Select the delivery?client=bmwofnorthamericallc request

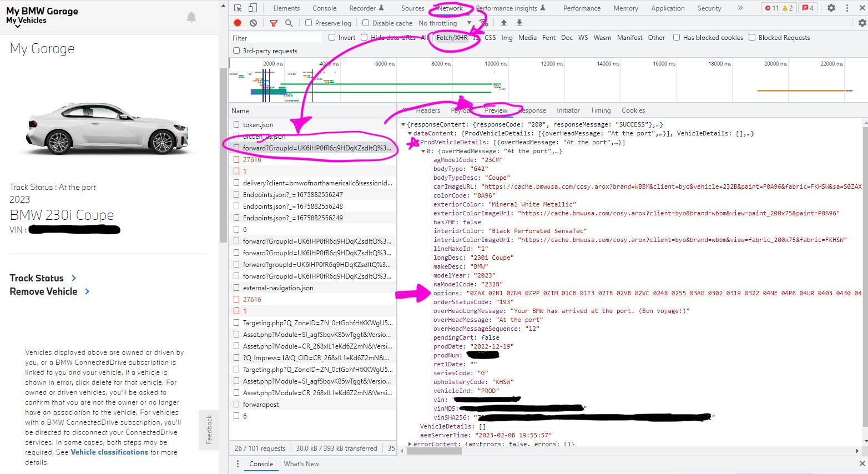pyautogui.click(x=313, y=183)
